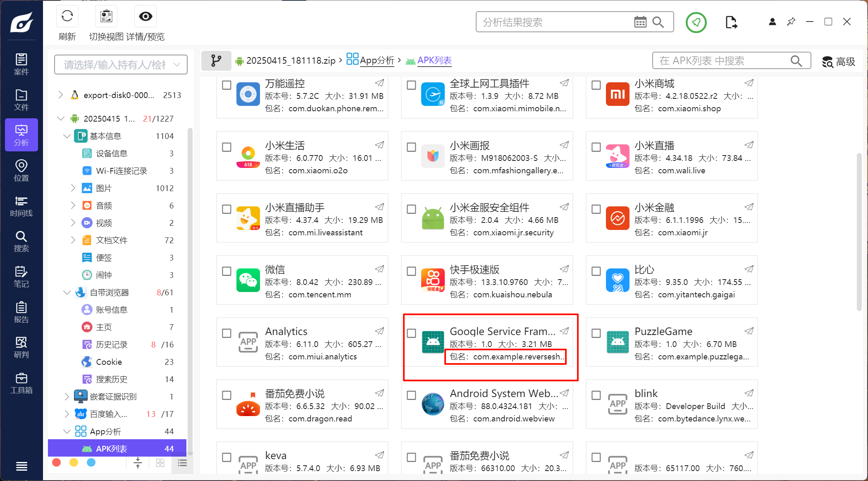Click the green shield icon
The width and height of the screenshot is (868, 481).
[x=696, y=22]
